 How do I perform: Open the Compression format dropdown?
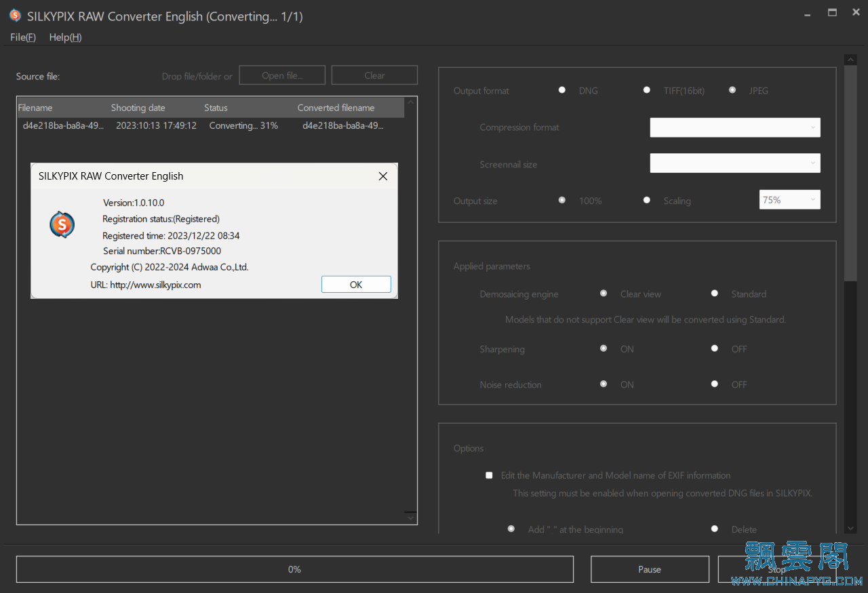pyautogui.click(x=735, y=127)
